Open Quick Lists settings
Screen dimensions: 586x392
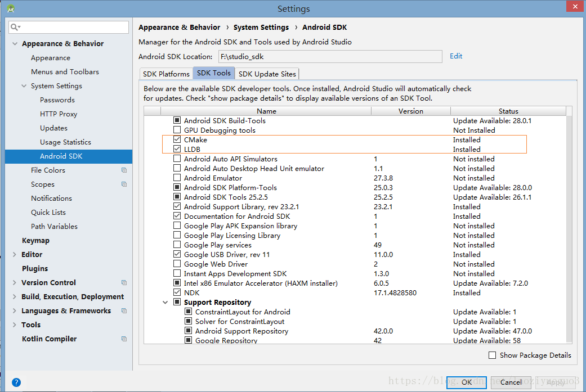[x=48, y=213]
